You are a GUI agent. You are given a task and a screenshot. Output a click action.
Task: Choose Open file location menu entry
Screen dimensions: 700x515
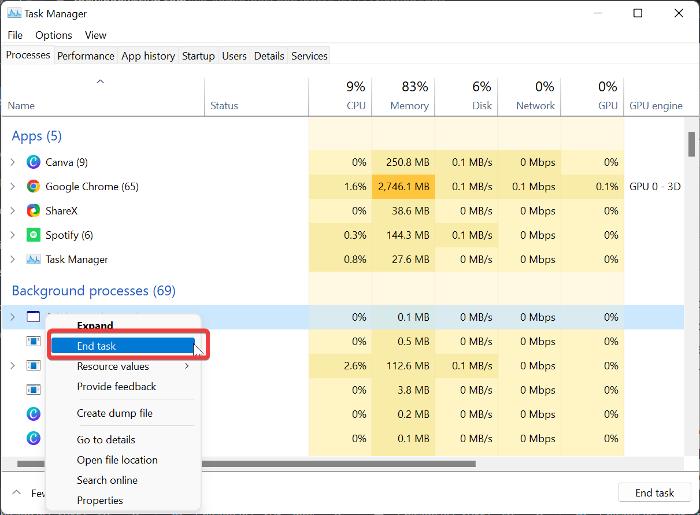(x=117, y=460)
